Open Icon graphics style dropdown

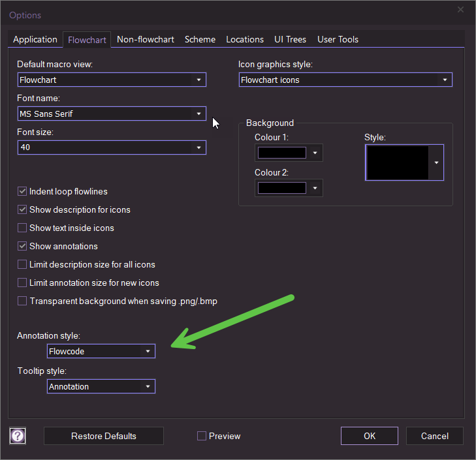(345, 80)
